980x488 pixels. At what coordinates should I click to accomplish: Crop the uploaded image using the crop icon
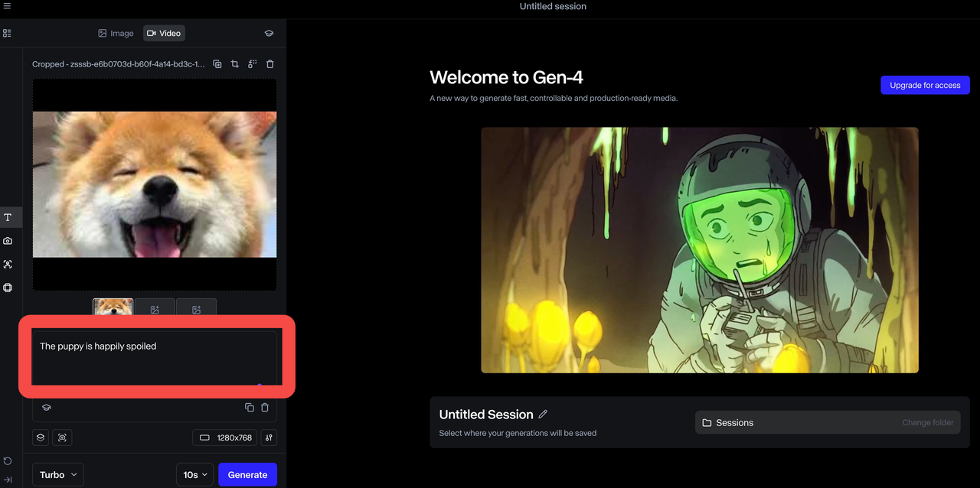pos(235,64)
